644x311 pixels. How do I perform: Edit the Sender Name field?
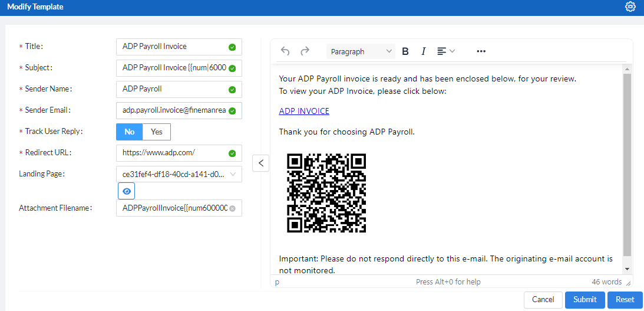tap(179, 89)
